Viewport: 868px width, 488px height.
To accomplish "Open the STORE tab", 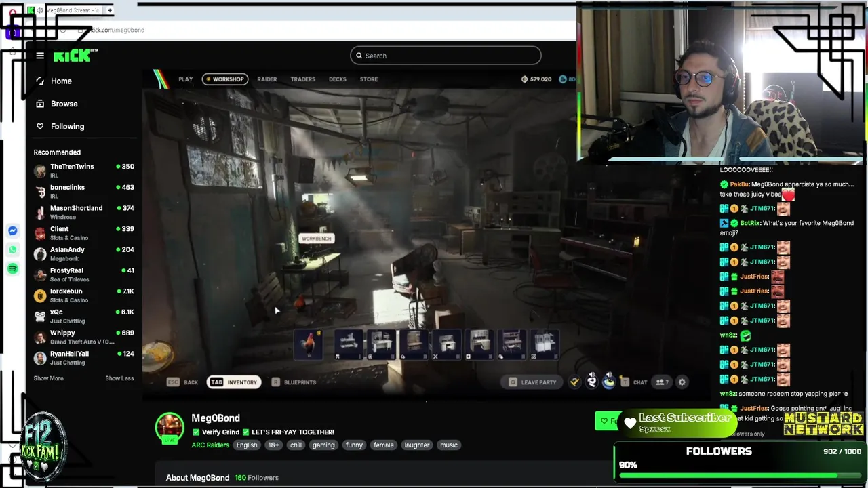I will 369,79.
